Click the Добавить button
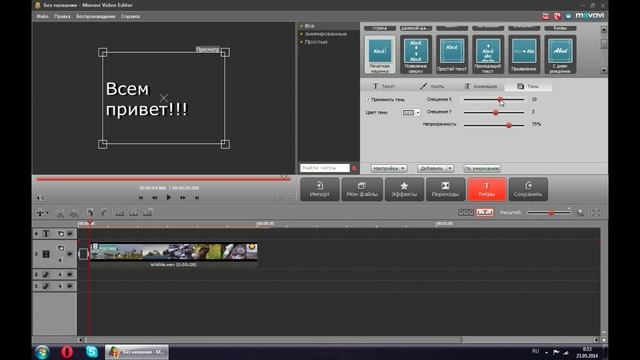Viewport: 640px width, 360px height. tap(432, 168)
